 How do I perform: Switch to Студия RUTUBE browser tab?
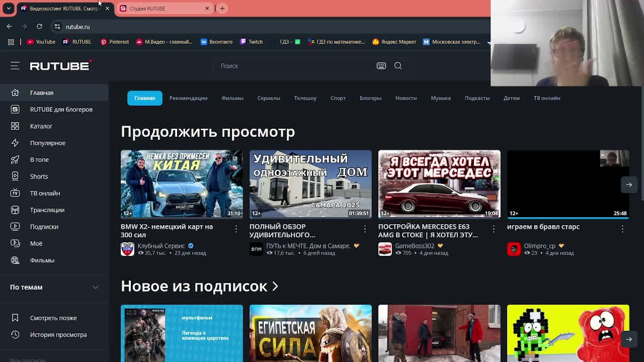coord(164,9)
